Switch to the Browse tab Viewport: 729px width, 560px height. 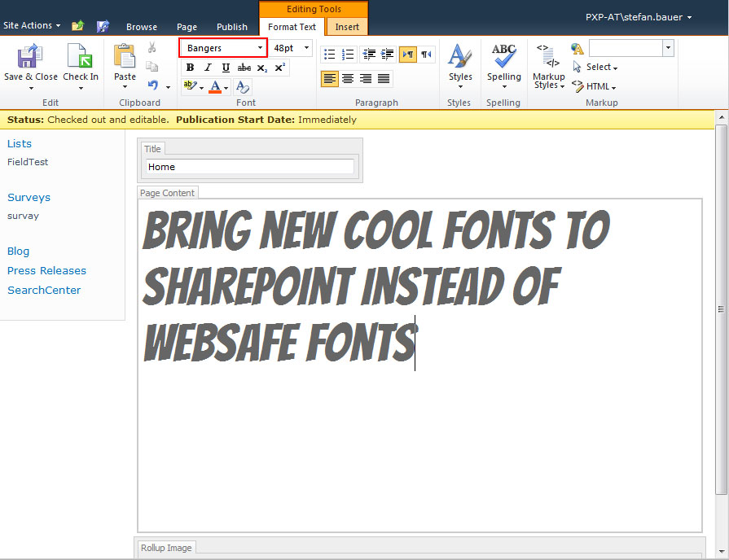point(142,27)
